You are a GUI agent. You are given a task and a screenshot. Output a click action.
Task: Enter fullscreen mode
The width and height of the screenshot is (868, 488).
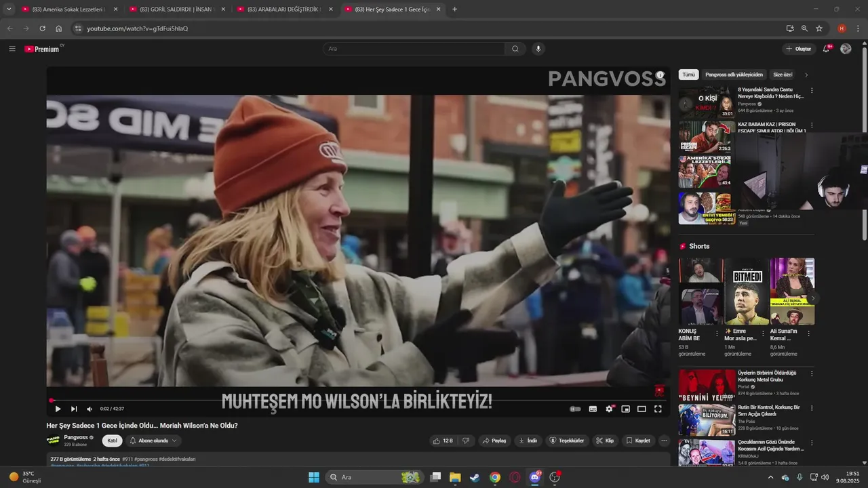coord(658,409)
